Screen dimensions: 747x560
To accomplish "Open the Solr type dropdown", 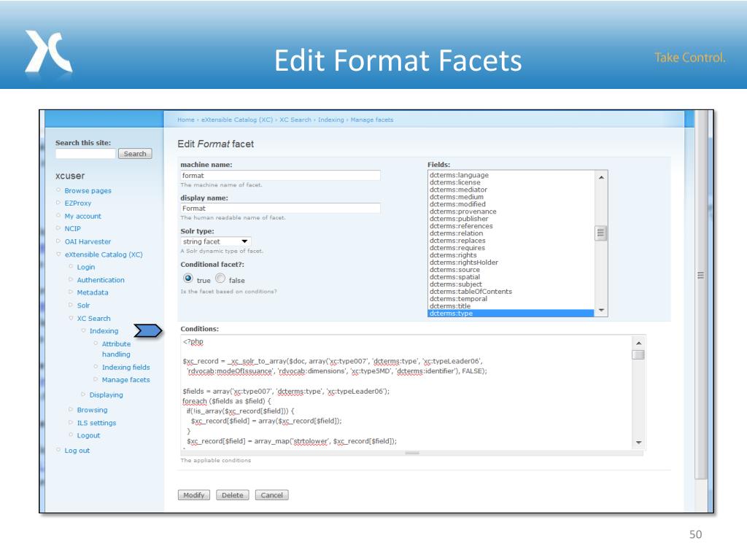I will [215, 241].
